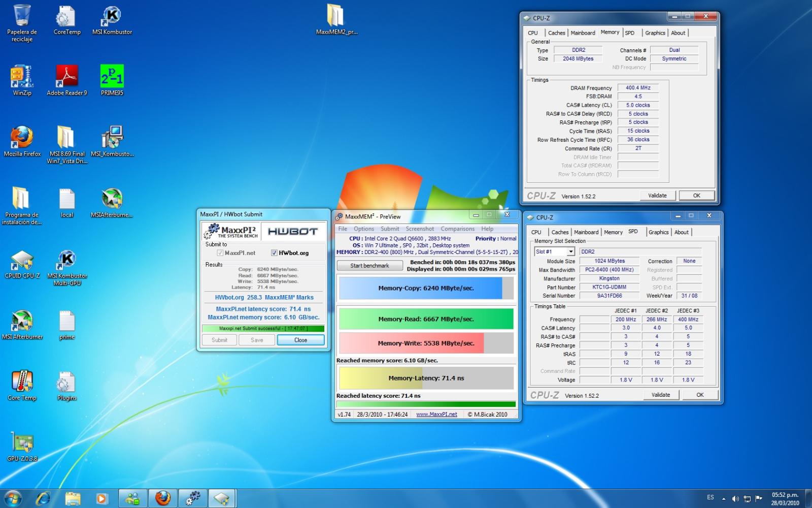Click Close in the HWbot Submit dialog

(x=300, y=340)
